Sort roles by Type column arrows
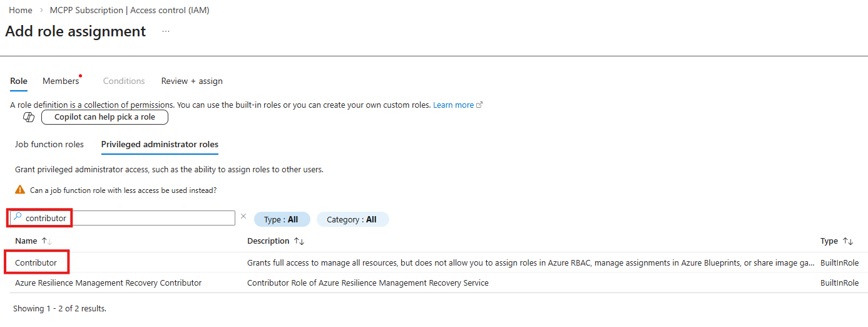 click(848, 241)
